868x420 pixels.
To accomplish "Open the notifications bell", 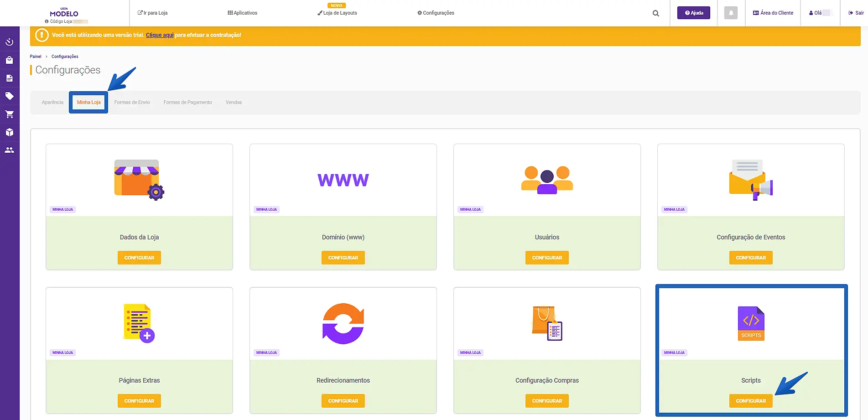I will point(731,13).
